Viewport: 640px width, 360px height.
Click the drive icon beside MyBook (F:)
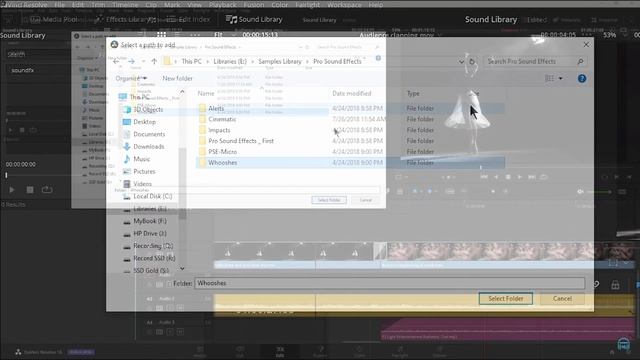coord(127,222)
